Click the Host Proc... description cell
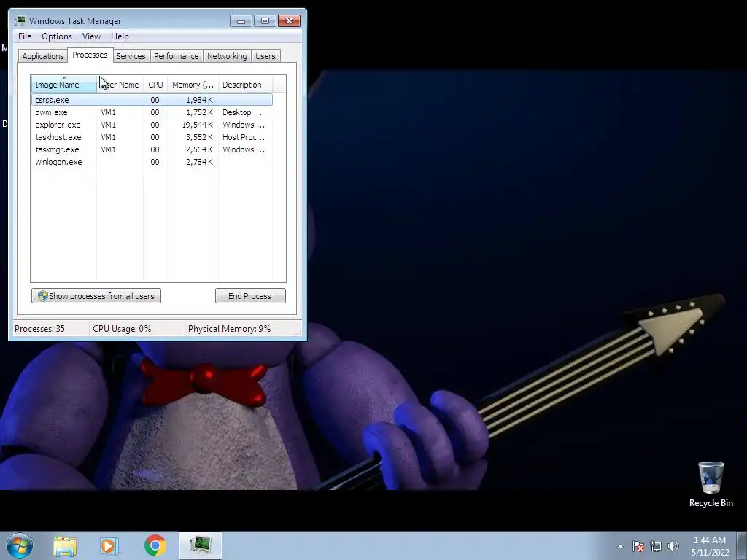The height and width of the screenshot is (560, 747). click(244, 137)
